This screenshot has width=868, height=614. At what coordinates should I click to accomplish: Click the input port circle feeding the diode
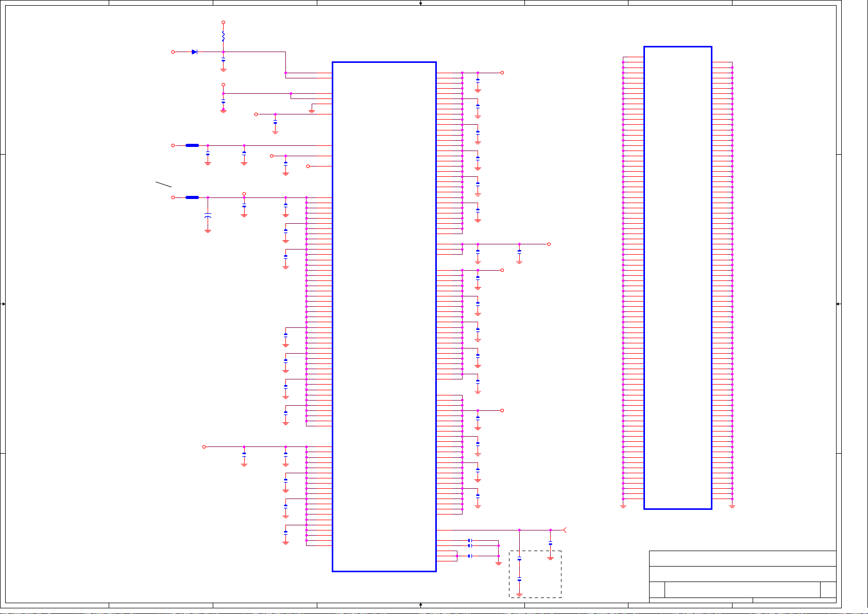(173, 52)
